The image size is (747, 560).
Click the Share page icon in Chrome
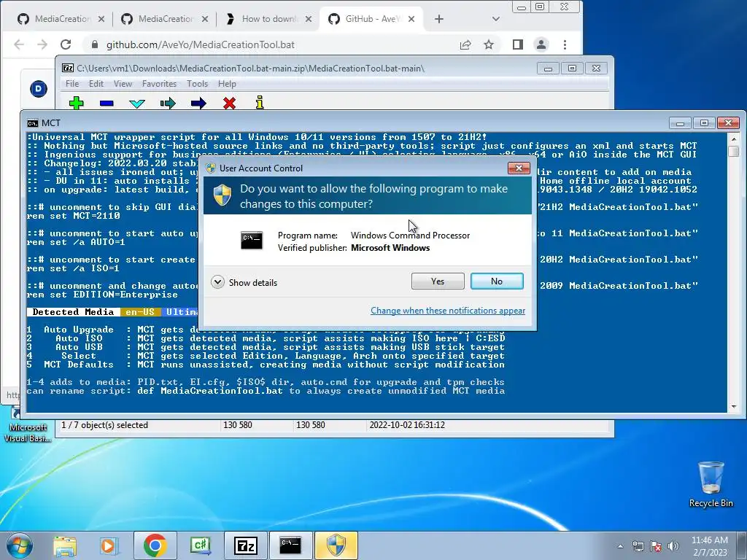tap(465, 44)
